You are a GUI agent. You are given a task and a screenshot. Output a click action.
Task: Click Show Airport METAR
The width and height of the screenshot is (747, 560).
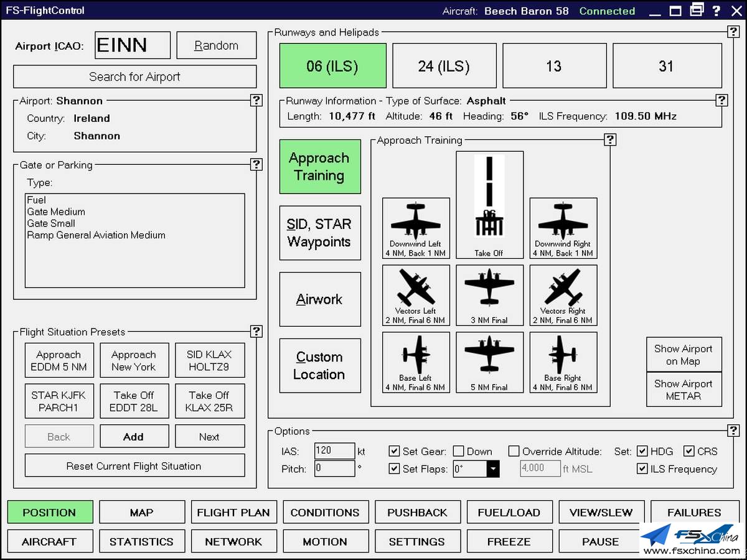684,390
